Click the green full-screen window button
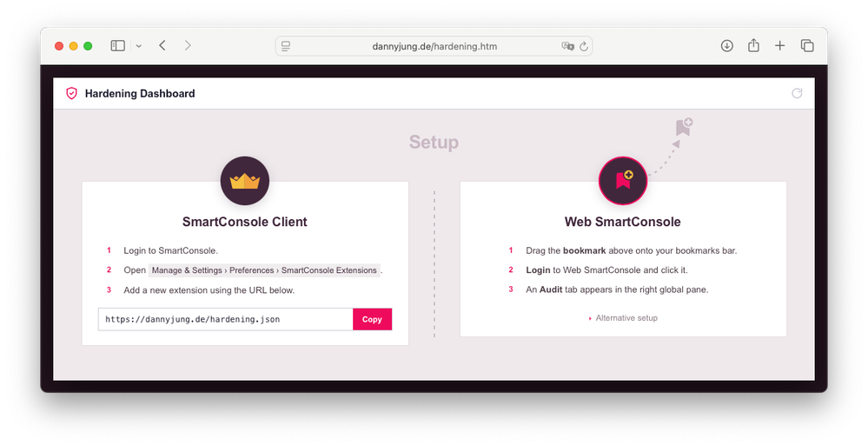 [x=88, y=46]
